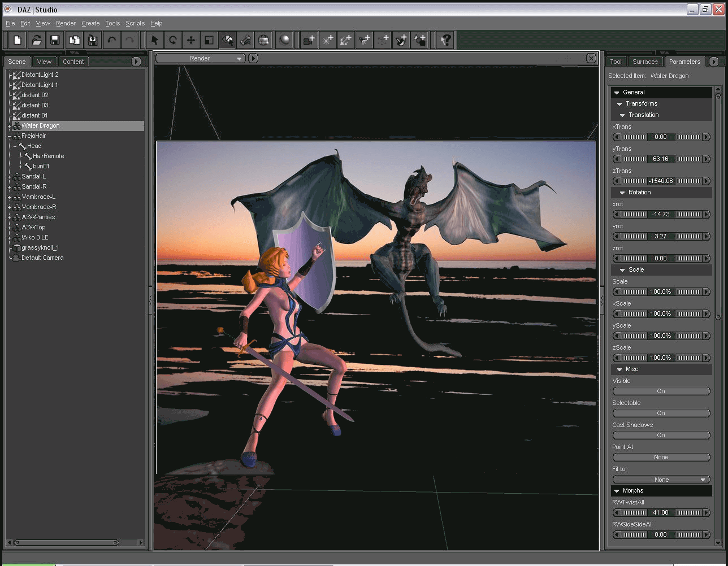Viewport: 728px width, 566px height.
Task: Expand the bun01 node in Scene tree
Action: [x=20, y=166]
